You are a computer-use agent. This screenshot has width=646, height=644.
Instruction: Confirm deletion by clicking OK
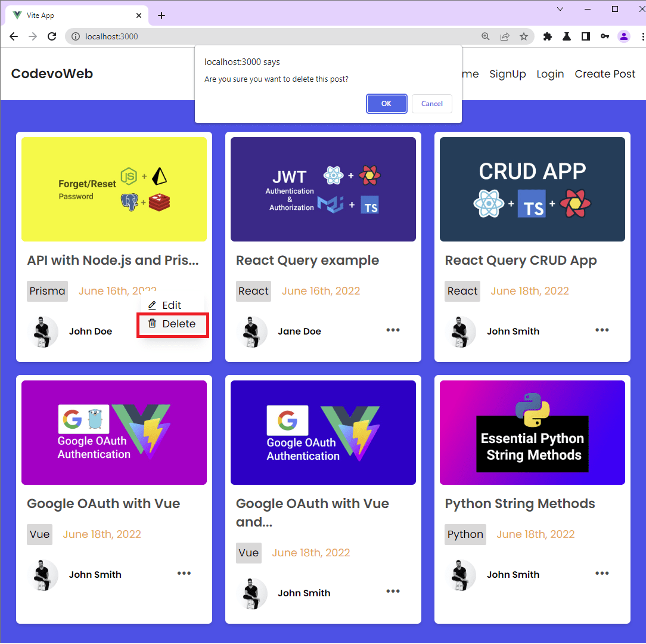[386, 103]
